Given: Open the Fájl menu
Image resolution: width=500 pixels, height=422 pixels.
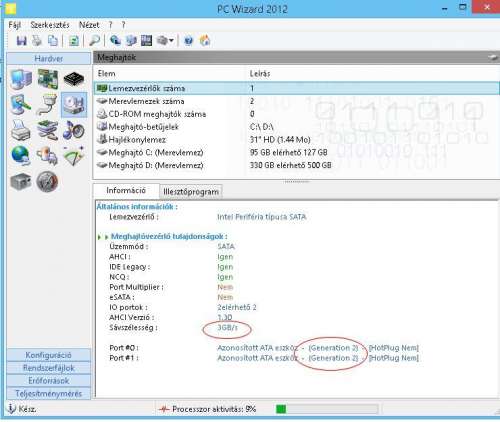Looking at the screenshot, I should tap(15, 25).
